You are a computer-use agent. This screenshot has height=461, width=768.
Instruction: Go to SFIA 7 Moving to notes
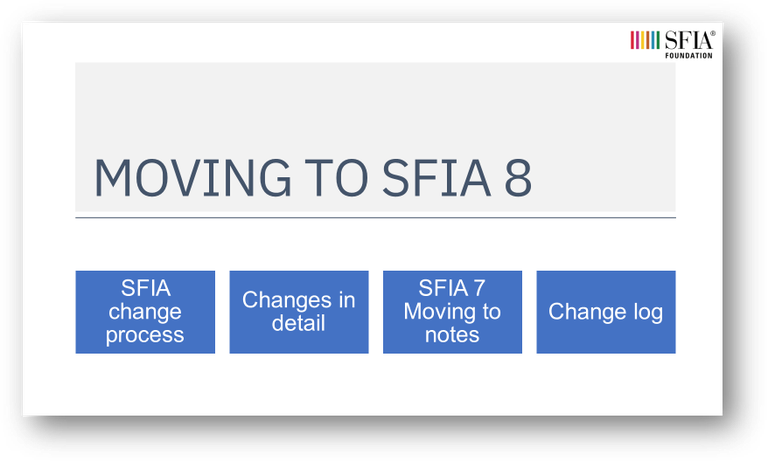[452, 312]
